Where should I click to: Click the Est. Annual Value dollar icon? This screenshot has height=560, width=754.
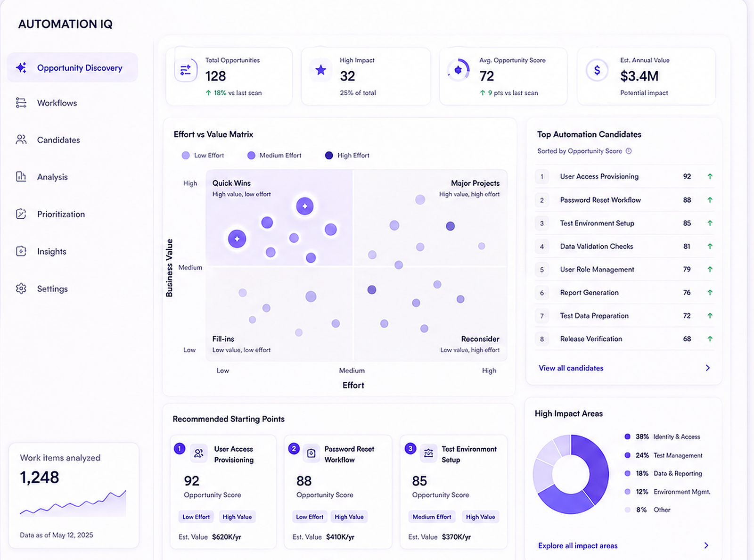pos(597,70)
